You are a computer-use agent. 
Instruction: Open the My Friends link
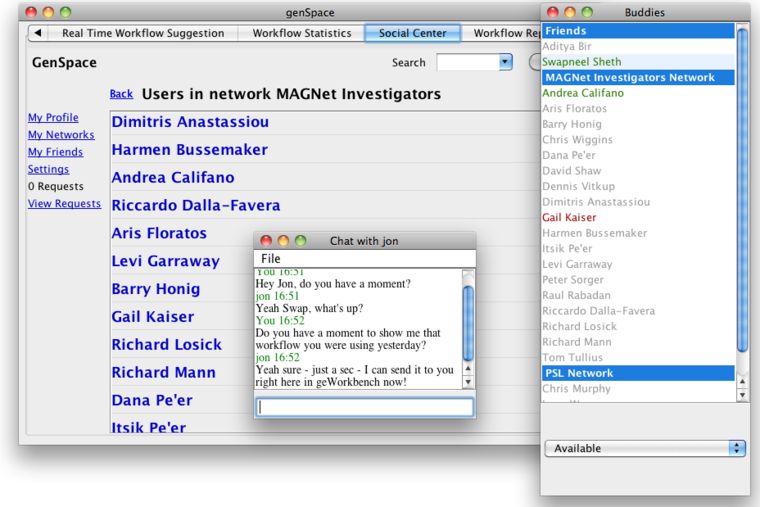click(55, 152)
